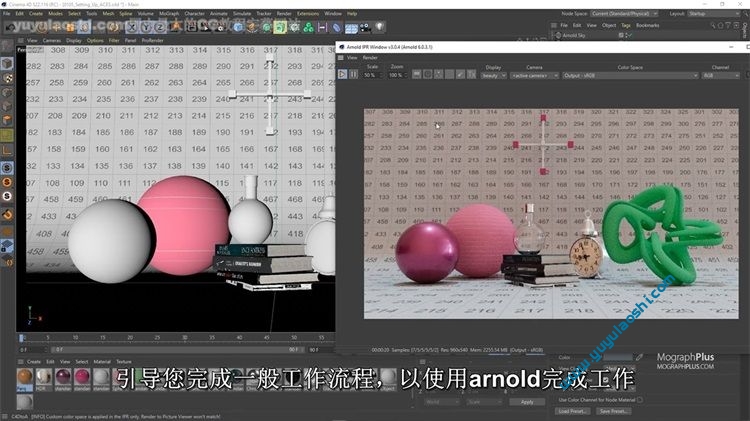Image resolution: width=750 pixels, height=421 pixels.
Task: Open Edit Render Settings gear icon
Action: tap(220, 27)
